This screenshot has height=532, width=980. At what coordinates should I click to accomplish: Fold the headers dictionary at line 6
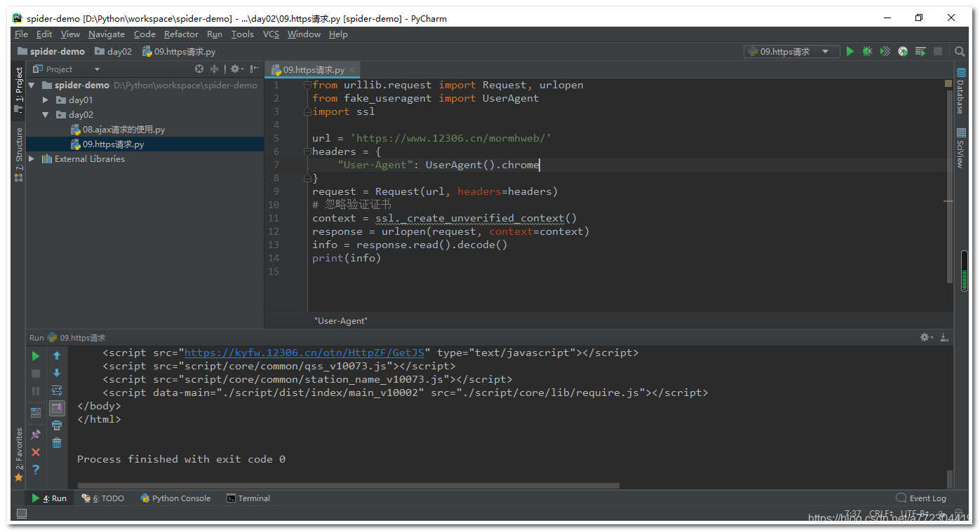pyautogui.click(x=307, y=151)
